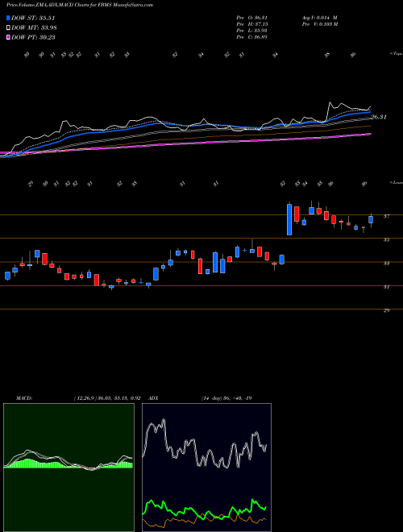
Task: Select the DOW MT: 33.98 legend label
Action: coord(34,28)
